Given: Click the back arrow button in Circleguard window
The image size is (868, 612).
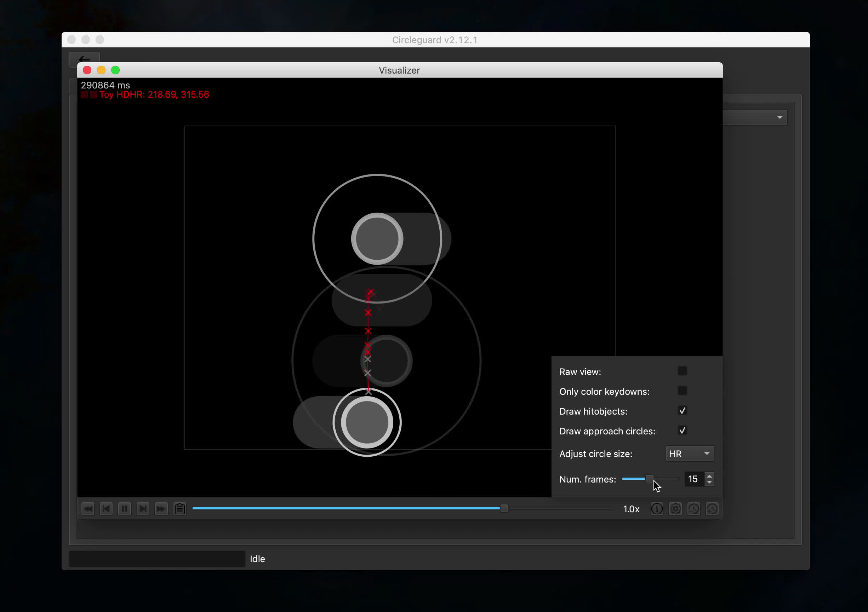Looking at the screenshot, I should tap(85, 59).
